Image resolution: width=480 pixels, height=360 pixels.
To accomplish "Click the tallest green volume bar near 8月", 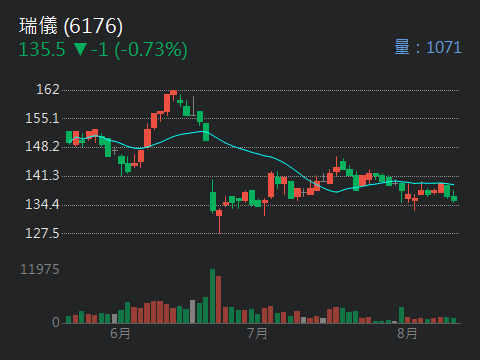I will pos(402,315).
